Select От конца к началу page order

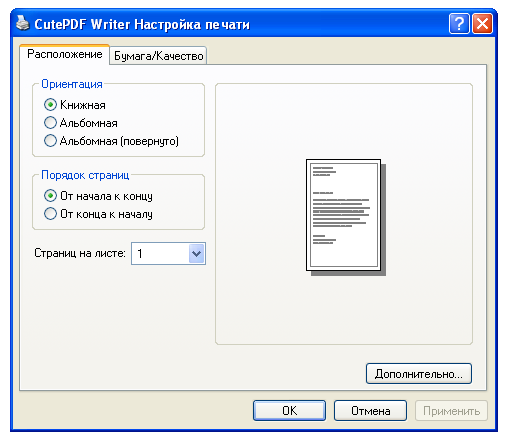click(50, 214)
